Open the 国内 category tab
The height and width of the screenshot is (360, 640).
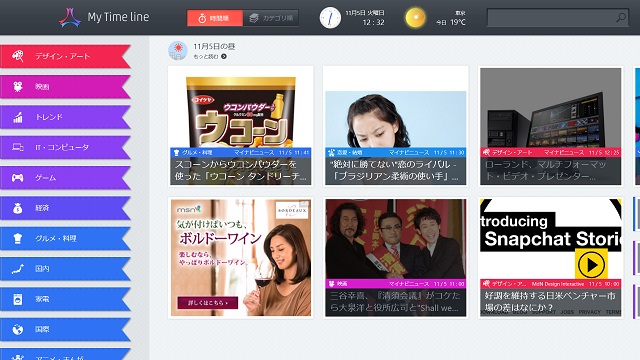pos(65,269)
